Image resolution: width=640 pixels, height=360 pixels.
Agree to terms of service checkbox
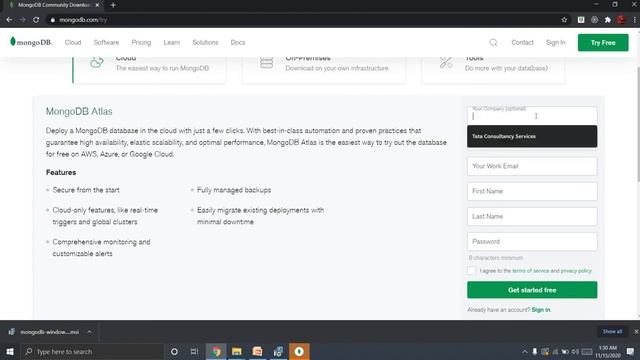click(471, 271)
